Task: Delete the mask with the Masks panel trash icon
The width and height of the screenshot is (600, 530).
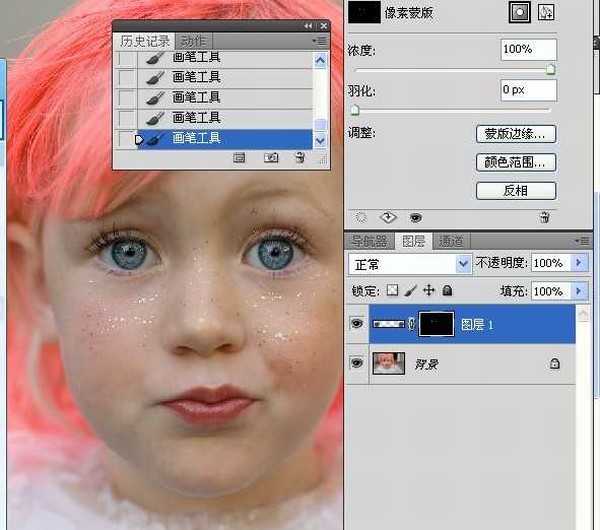Action: coord(545,218)
